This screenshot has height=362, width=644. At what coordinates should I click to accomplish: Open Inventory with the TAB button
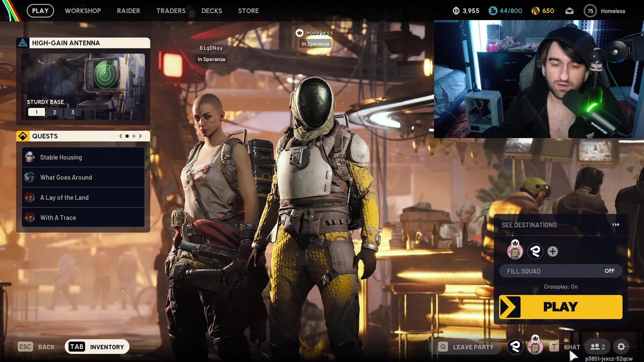pyautogui.click(x=97, y=346)
